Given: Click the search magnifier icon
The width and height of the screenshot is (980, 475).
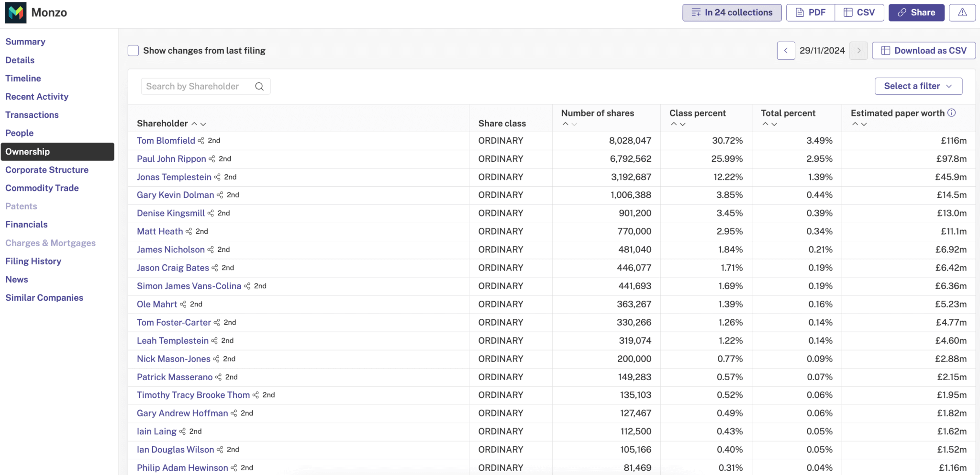Looking at the screenshot, I should point(259,86).
